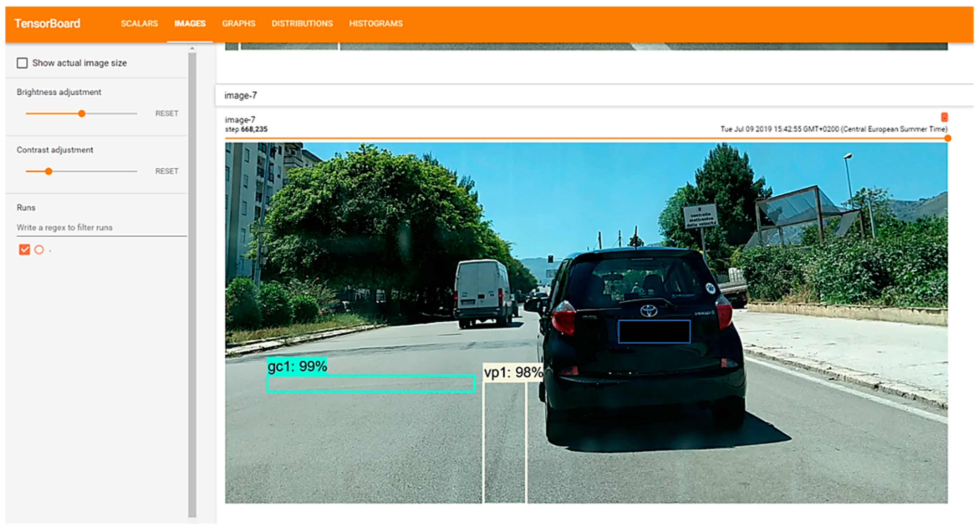Enable Show actual image size checkbox
Screen dimensions: 980x531
point(22,63)
